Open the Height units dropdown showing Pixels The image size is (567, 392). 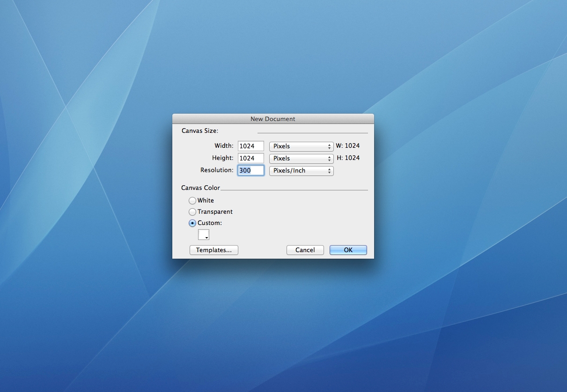click(301, 158)
